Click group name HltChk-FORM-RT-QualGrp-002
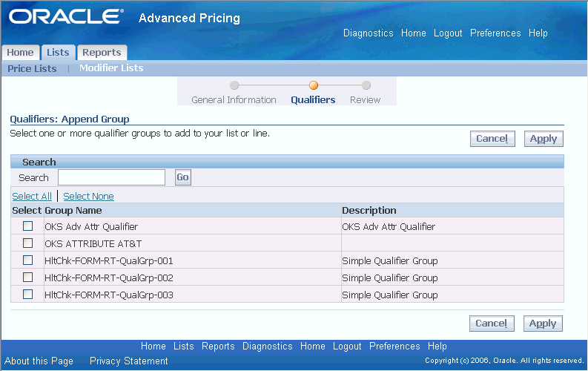Viewport: 588px width, 371px height. click(109, 278)
